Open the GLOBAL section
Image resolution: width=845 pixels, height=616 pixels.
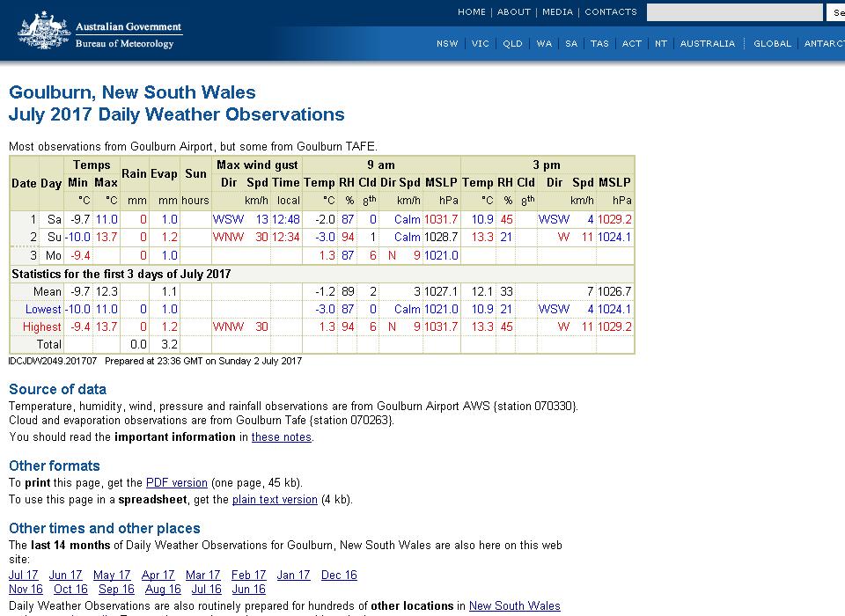tap(772, 44)
